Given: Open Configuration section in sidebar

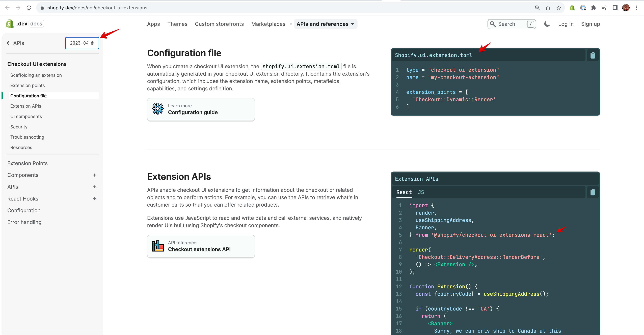Looking at the screenshot, I should point(24,210).
